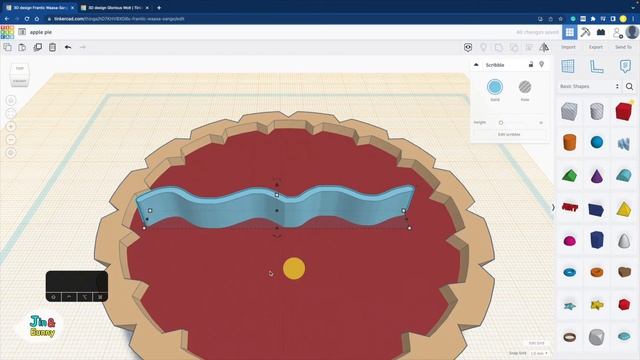Click the Zoom out button
640x360 pixels.
(11, 140)
